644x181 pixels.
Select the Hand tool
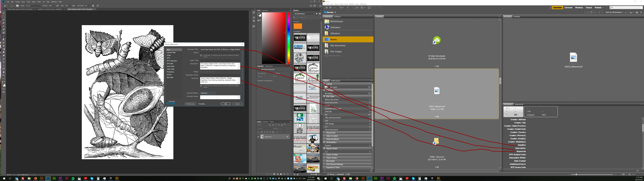4,72
